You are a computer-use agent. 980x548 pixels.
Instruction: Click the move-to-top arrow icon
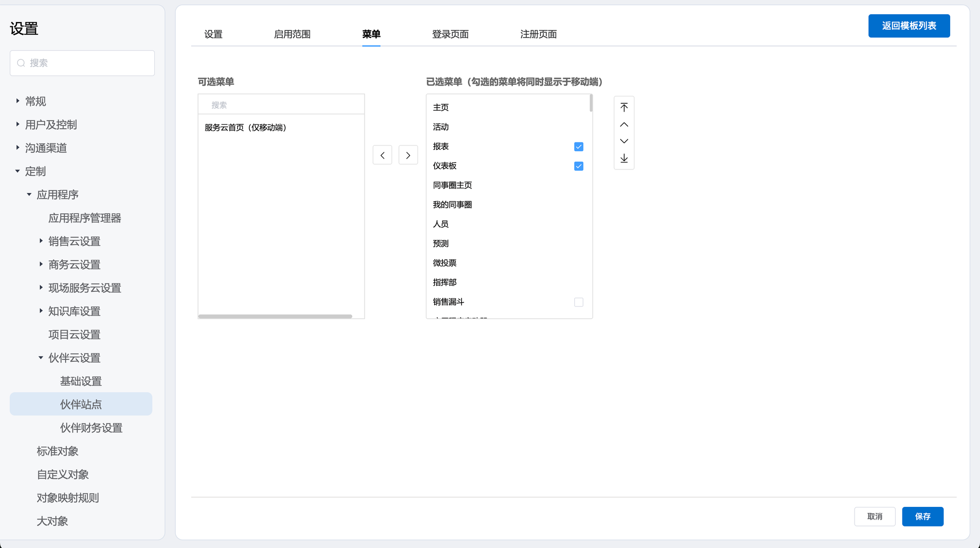tap(624, 107)
